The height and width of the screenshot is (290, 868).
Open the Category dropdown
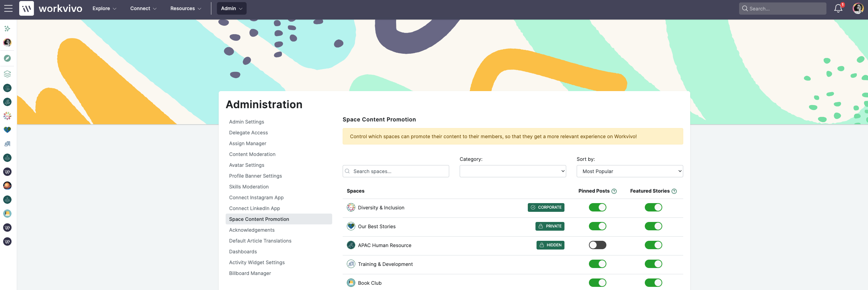[512, 171]
